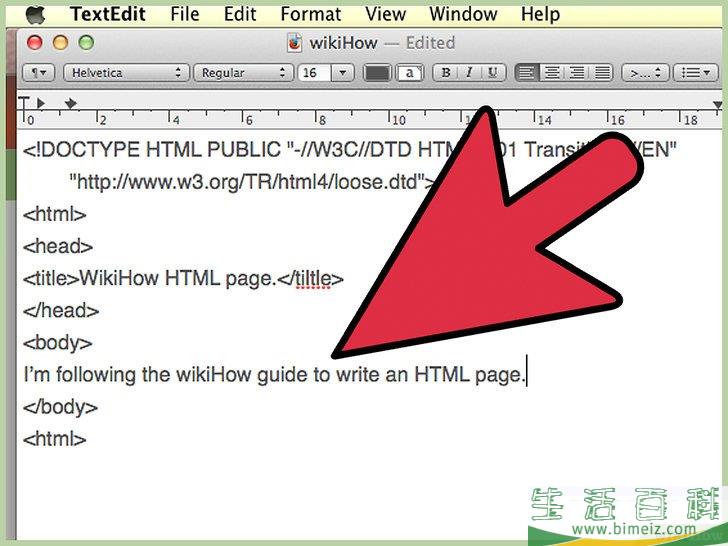
Task: Click the closing /head tag line
Action: [x=61, y=311]
